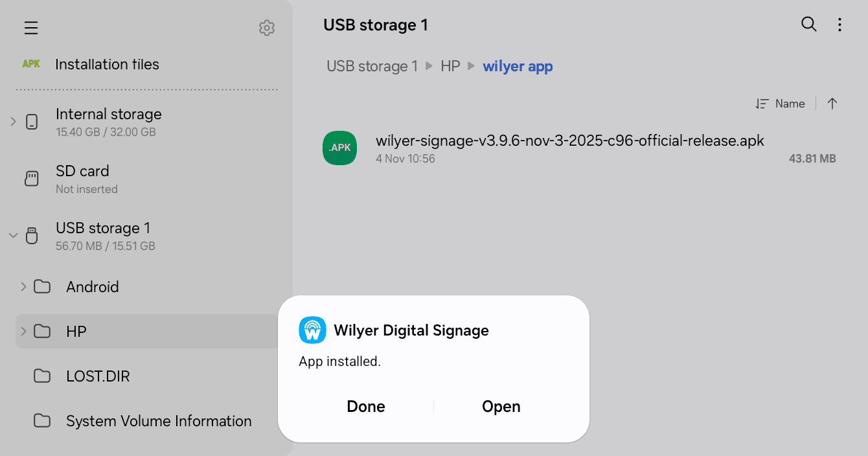This screenshot has width=868, height=456.
Task: Click the green .APK file icon
Action: (x=339, y=148)
